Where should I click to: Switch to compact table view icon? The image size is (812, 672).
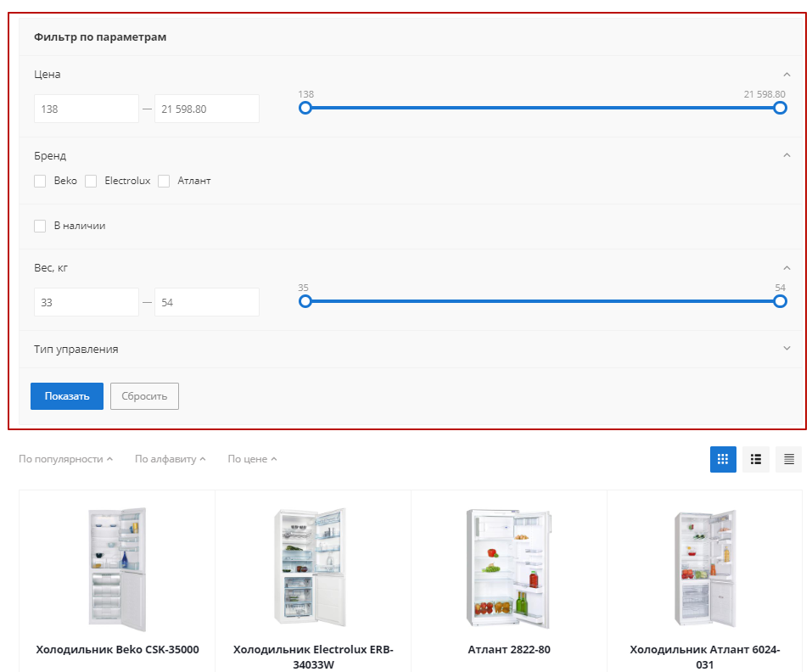pos(789,459)
